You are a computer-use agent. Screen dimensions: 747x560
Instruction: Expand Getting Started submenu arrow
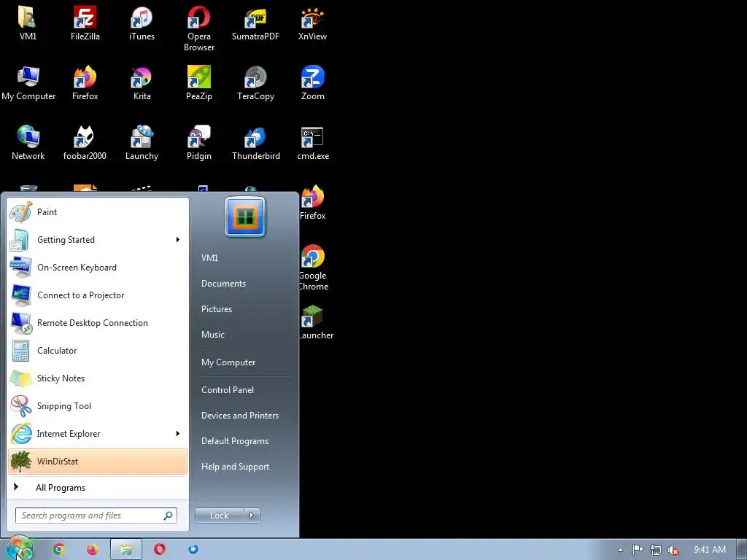[178, 239]
